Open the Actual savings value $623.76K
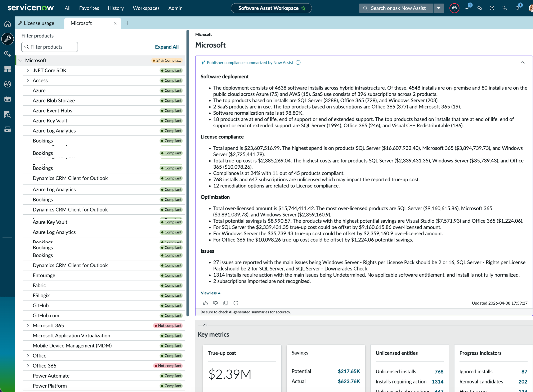533x392 pixels. click(349, 381)
